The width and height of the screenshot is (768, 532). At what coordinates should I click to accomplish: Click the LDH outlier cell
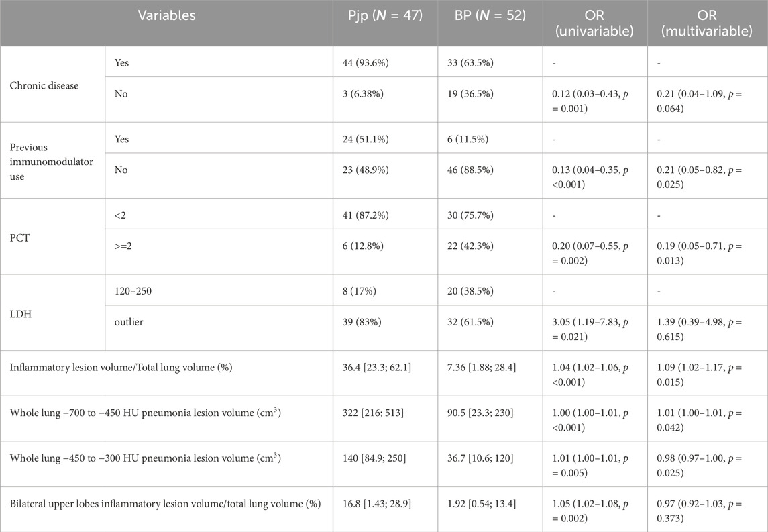coord(130,321)
